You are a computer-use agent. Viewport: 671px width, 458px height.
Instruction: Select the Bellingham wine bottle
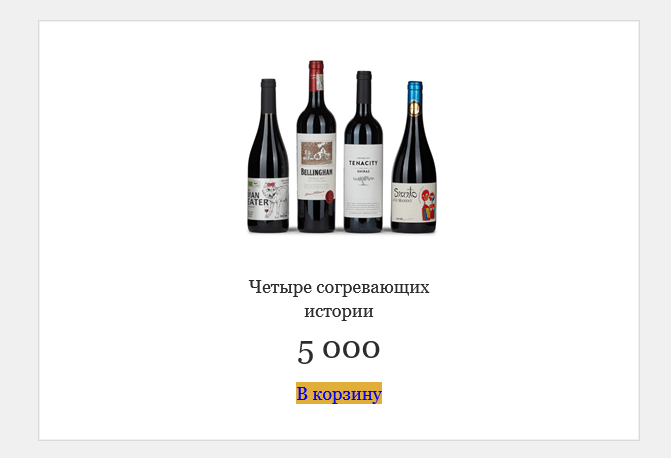coord(316,146)
